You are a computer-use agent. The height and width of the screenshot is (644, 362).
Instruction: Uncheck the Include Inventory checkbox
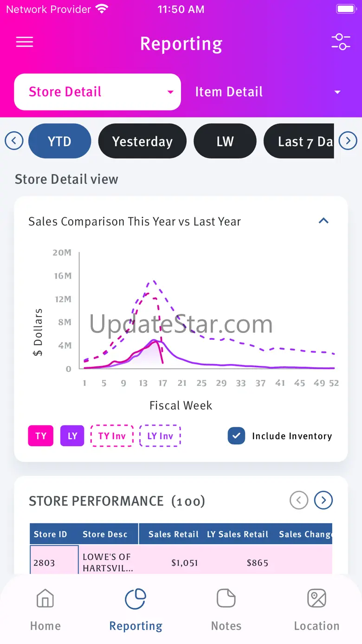tap(236, 436)
